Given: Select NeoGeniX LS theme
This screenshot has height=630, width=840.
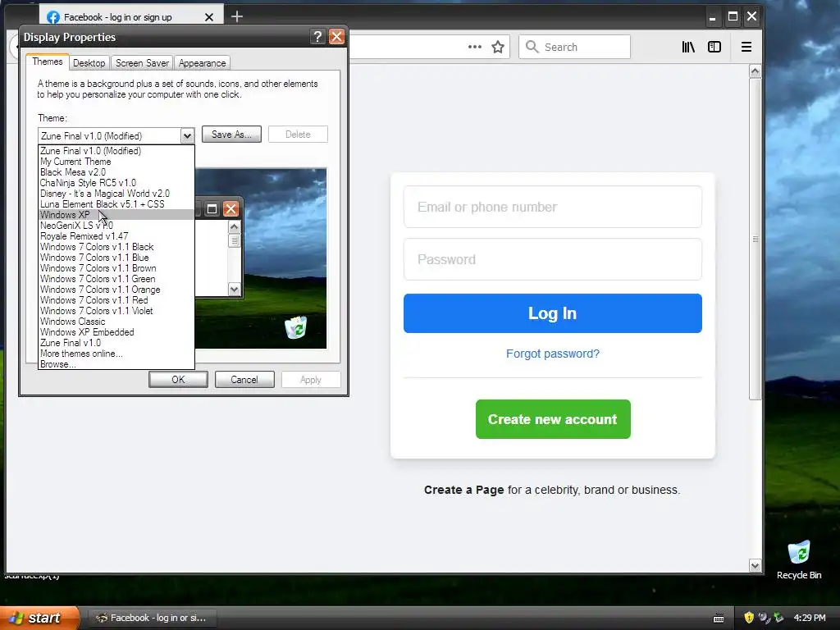Looking at the screenshot, I should (116, 226).
